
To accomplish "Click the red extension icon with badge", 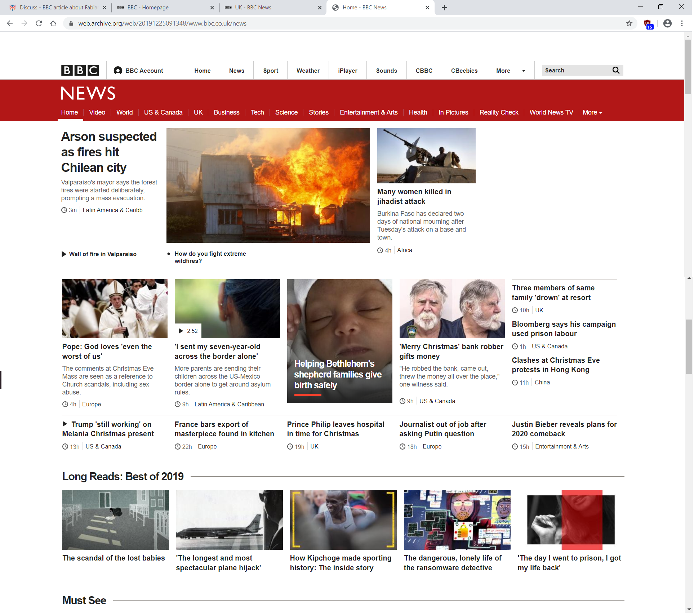I will (x=648, y=24).
